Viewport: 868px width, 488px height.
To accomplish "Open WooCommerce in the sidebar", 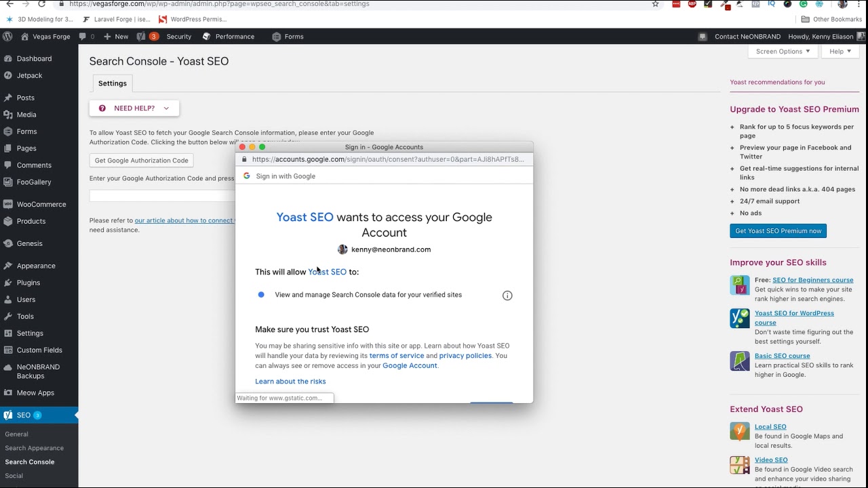I will pos(41,204).
